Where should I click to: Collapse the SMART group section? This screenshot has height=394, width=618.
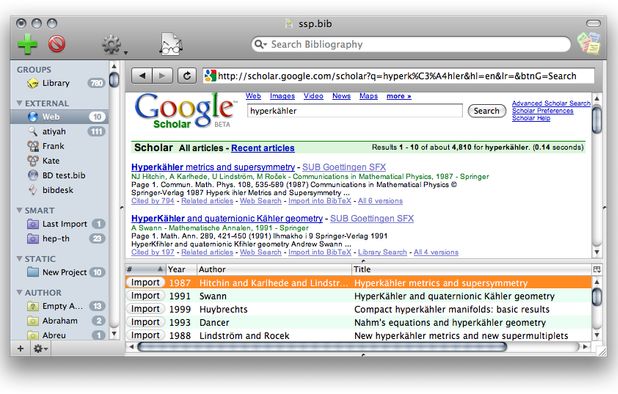[x=19, y=210]
